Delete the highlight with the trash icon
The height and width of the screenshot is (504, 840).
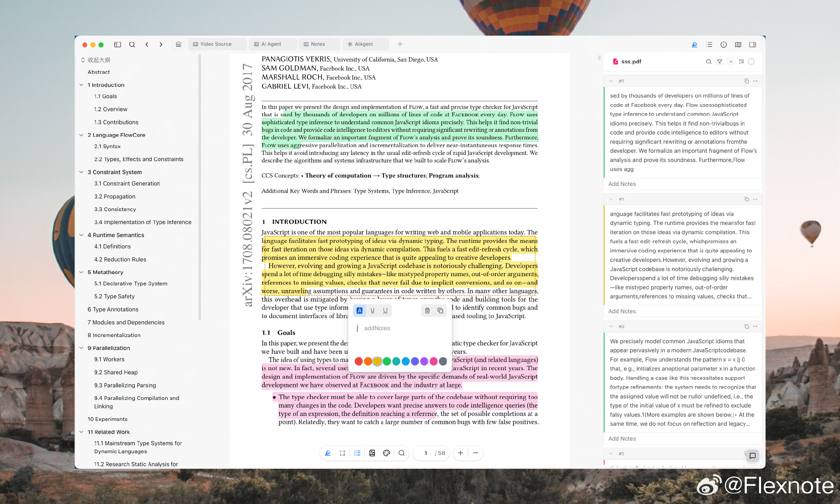pyautogui.click(x=427, y=311)
